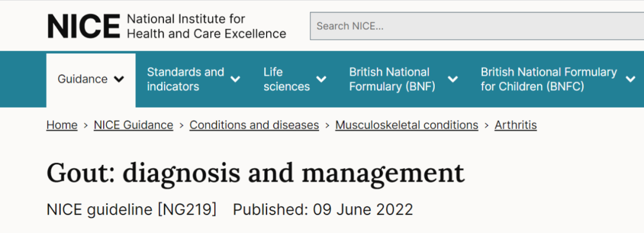Expand the chevron beside Standards and indicators
The height and width of the screenshot is (233, 644).
point(236,79)
